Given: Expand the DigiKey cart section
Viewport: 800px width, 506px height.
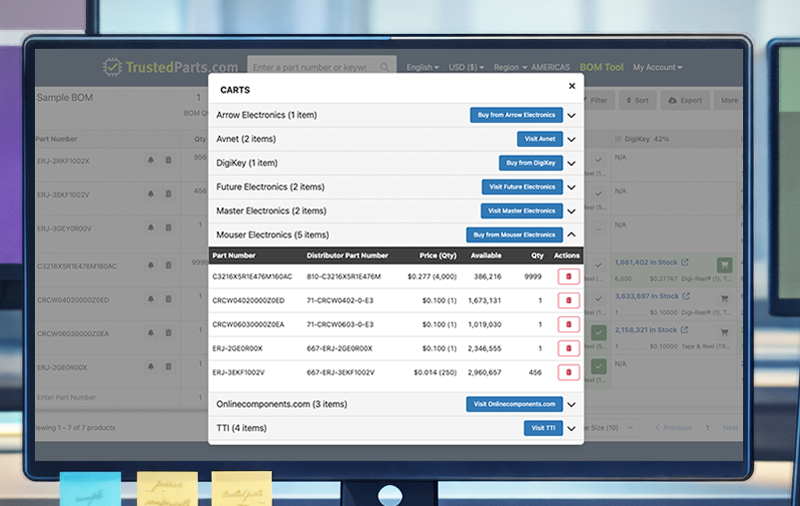Looking at the screenshot, I should point(571,163).
